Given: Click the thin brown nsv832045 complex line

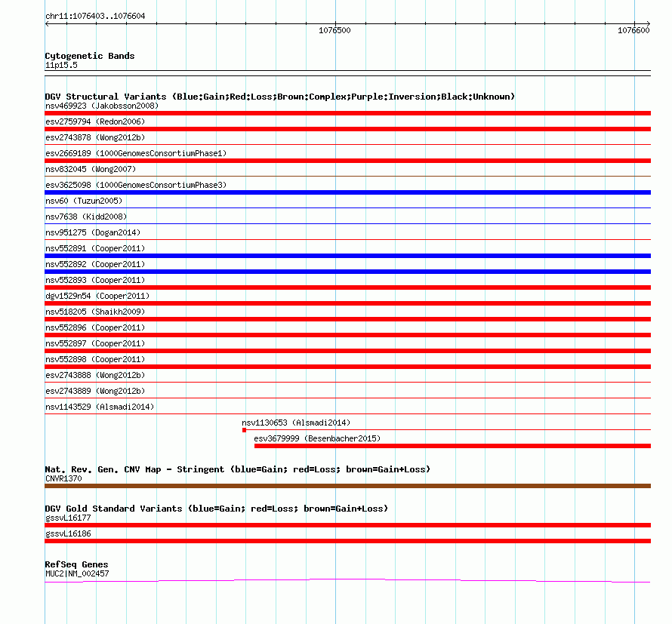Looking at the screenshot, I should pos(347,176).
